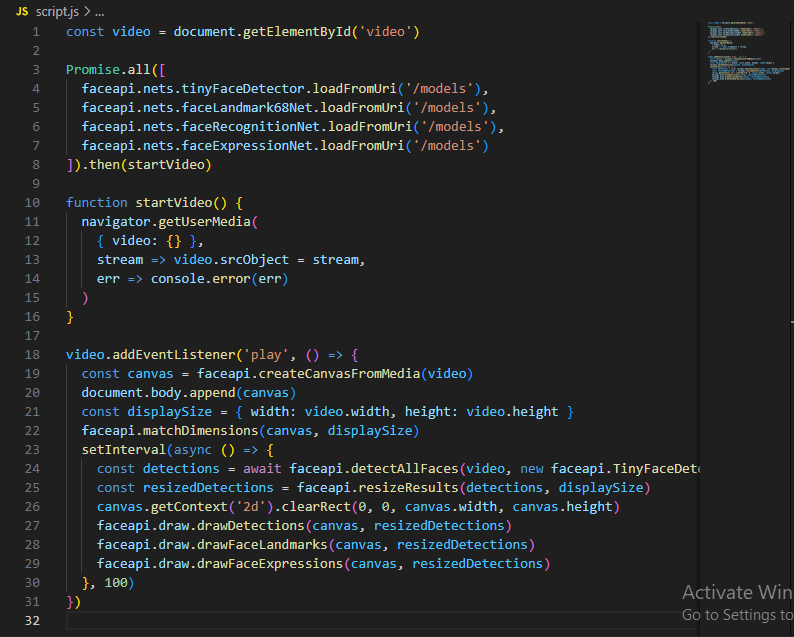
Task: Click the JS file icon in breadcrumb
Action: (21, 11)
